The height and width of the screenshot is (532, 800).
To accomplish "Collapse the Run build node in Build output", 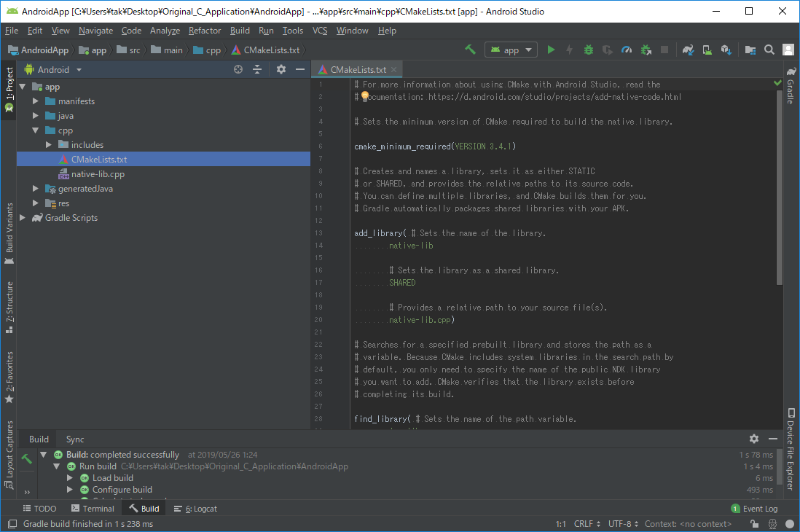I will pos(57,466).
